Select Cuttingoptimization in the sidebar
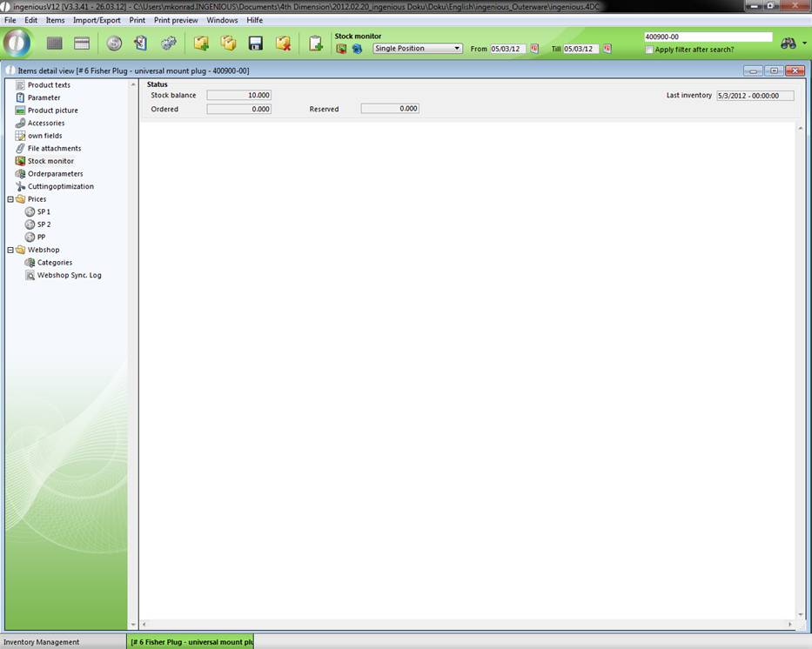 point(60,186)
